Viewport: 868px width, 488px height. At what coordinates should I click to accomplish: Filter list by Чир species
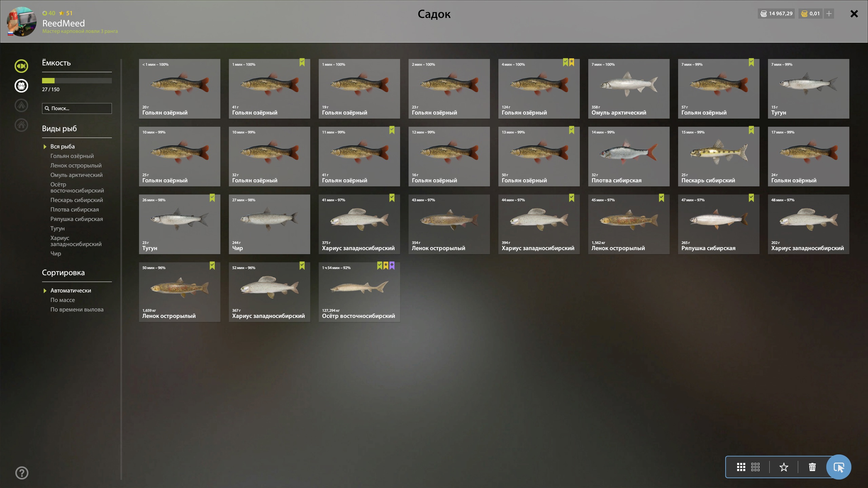[x=56, y=253]
